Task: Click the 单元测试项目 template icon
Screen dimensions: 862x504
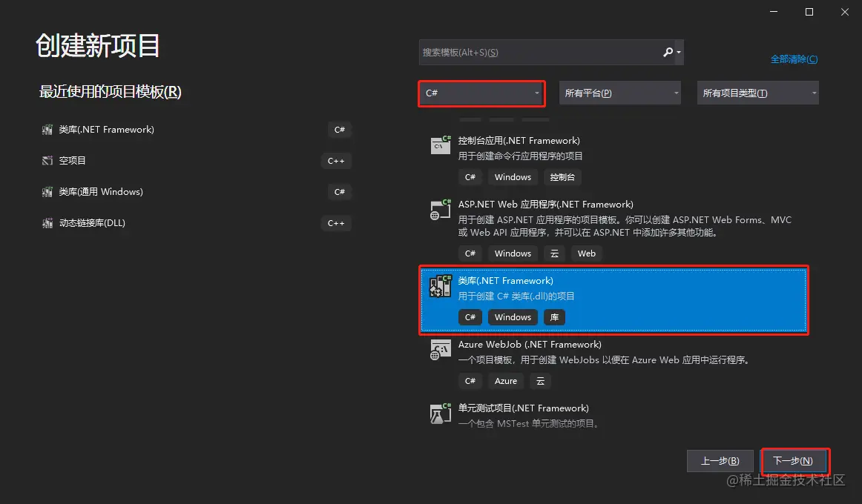Action: pyautogui.click(x=441, y=414)
